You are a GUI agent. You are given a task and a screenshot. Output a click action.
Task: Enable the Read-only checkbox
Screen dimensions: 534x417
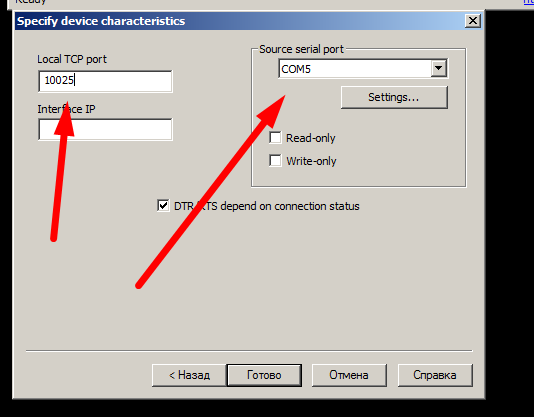(x=275, y=138)
